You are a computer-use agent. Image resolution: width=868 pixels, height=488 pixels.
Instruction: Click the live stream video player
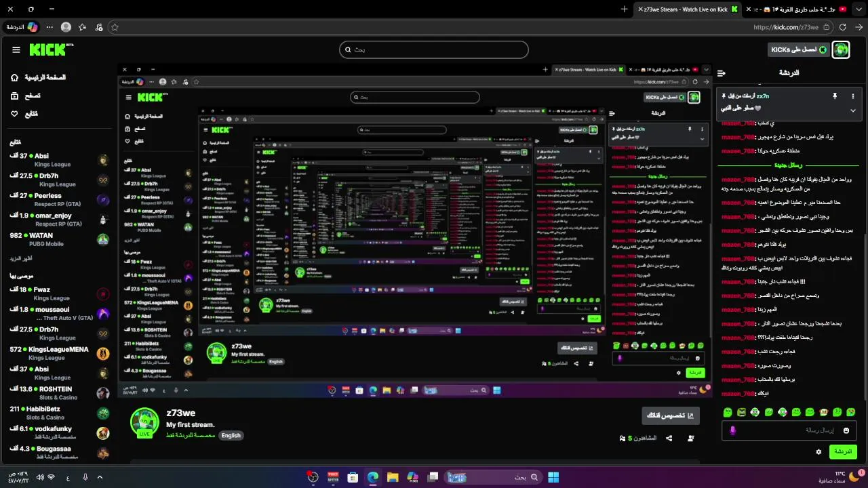coord(415,230)
